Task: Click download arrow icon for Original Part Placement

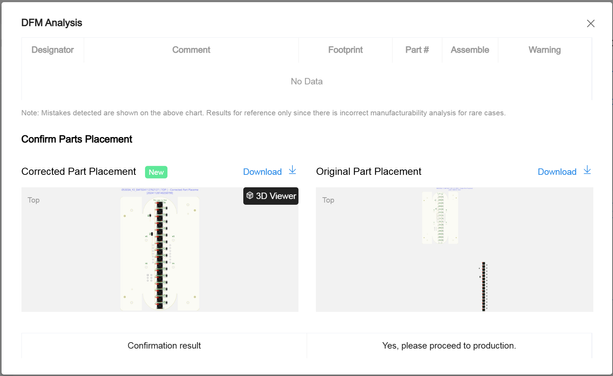Action: [587, 170]
